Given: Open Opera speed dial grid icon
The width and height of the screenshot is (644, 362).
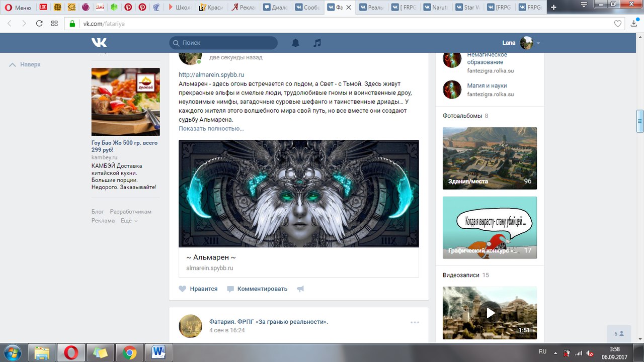Looking at the screenshot, I should pos(54,23).
